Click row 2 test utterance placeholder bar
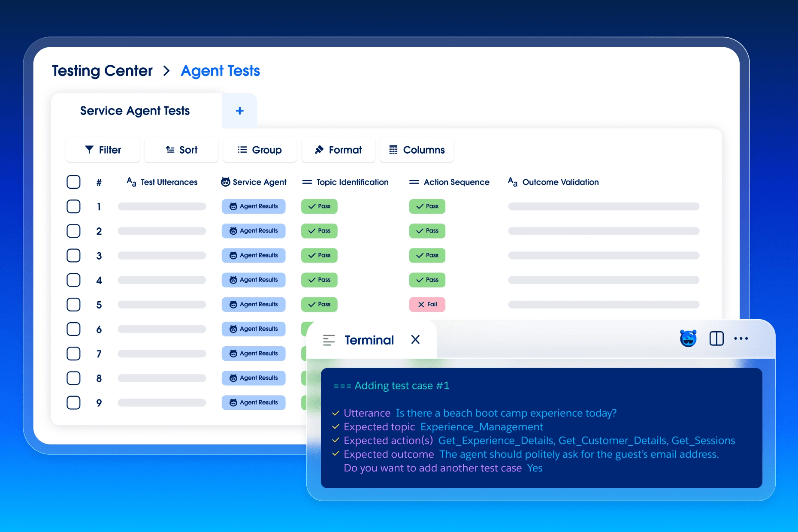 pos(162,231)
